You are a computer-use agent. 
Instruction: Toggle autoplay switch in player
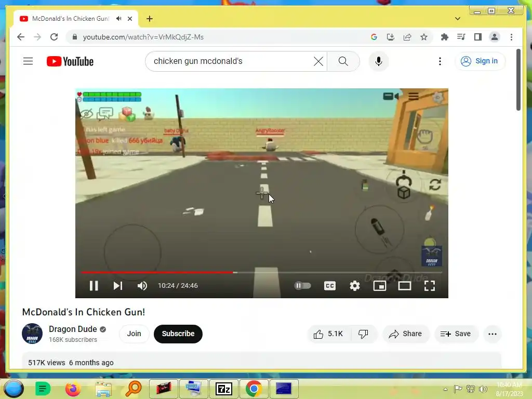(302, 286)
